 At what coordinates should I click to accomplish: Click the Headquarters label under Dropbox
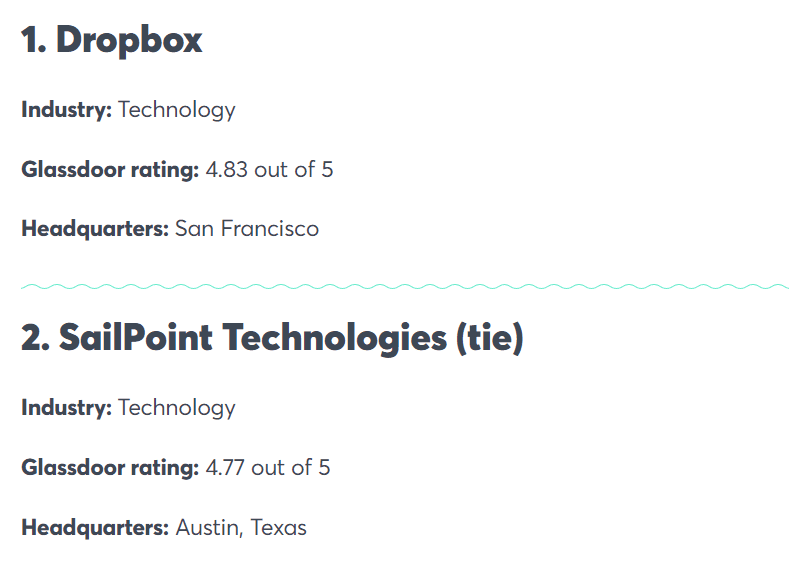point(95,229)
